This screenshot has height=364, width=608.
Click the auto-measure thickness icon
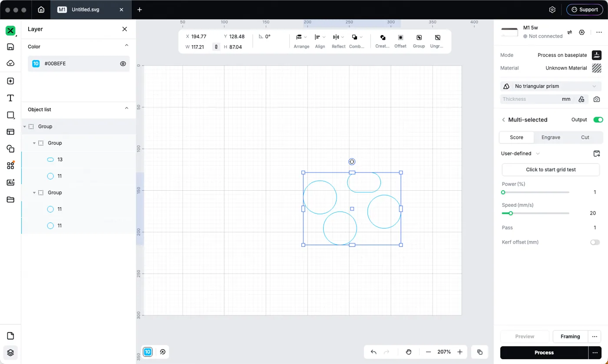click(582, 99)
